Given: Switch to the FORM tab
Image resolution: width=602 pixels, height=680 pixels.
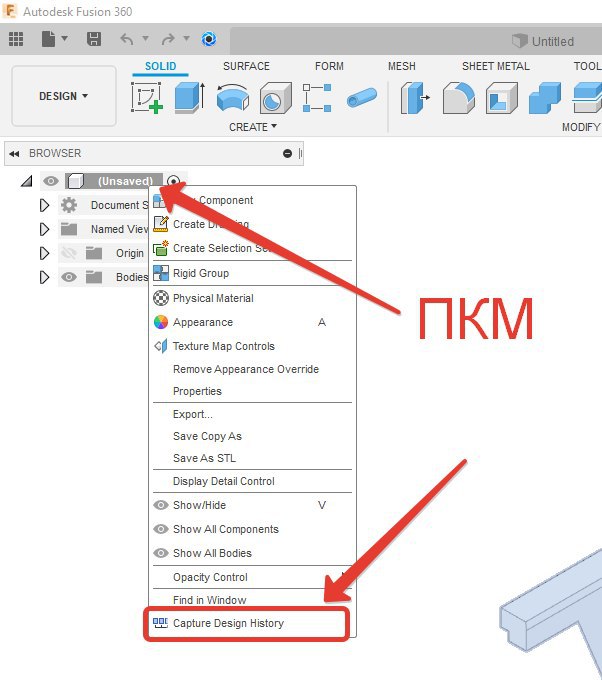Looking at the screenshot, I should [x=329, y=66].
